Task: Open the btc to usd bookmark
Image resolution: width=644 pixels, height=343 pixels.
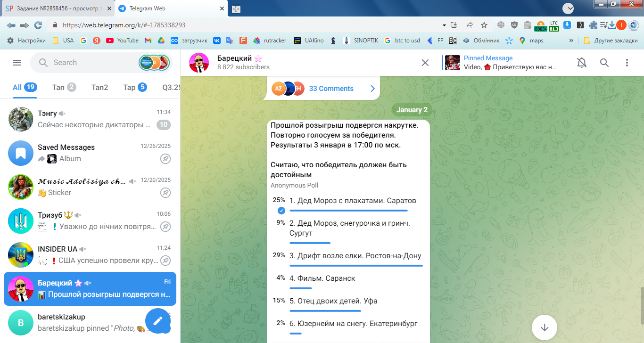Action: (402, 41)
